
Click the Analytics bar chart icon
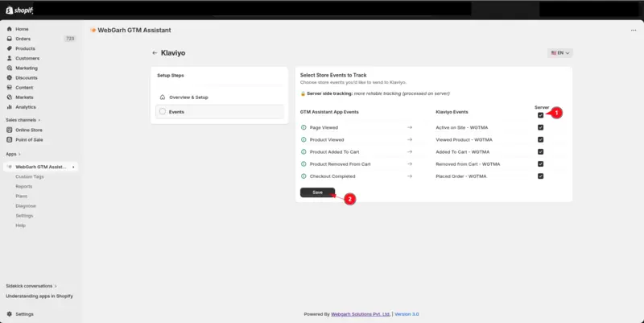point(10,107)
